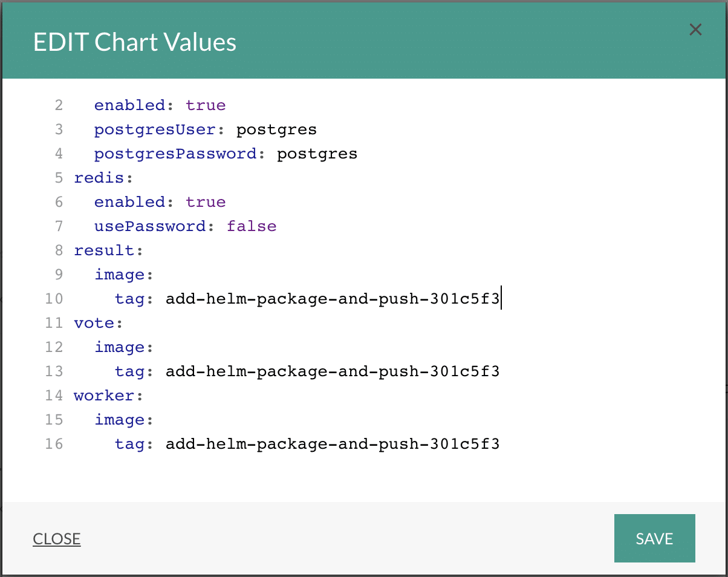Image resolution: width=728 pixels, height=577 pixels.
Task: Click the enabled true value under redis
Action: (x=206, y=202)
